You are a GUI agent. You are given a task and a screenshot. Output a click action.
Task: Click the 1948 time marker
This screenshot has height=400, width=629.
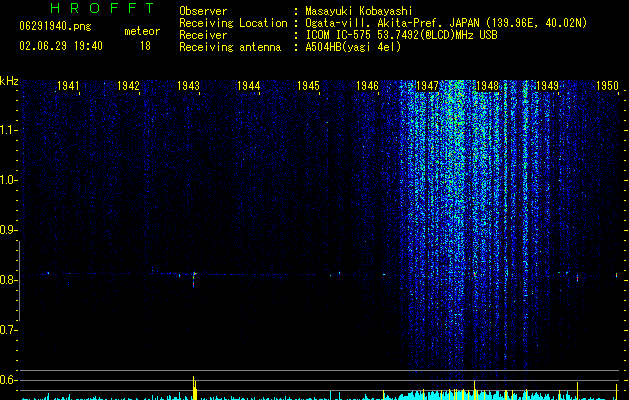pyautogui.click(x=487, y=86)
